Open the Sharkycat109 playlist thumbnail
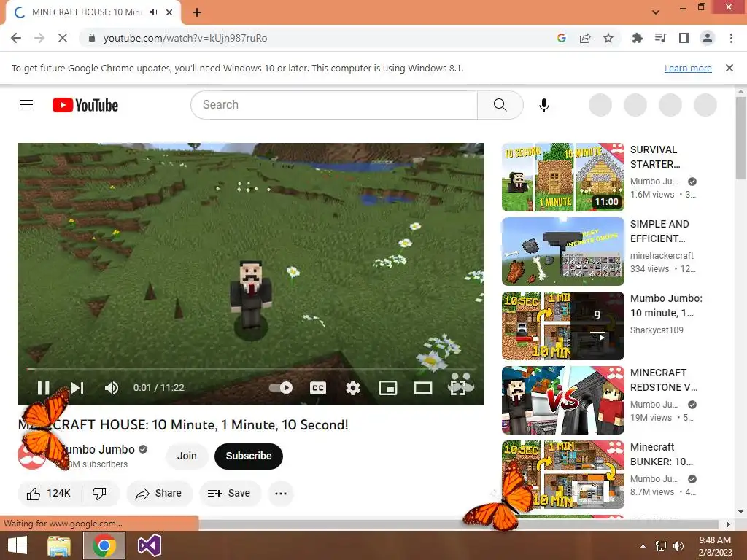747x560 pixels. point(562,326)
